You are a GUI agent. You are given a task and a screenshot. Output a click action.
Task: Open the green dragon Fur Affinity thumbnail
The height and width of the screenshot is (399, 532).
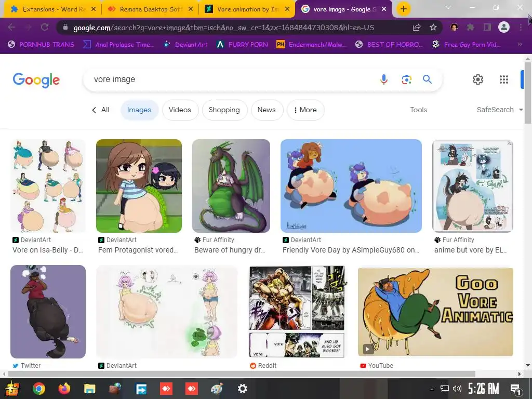coord(231,186)
